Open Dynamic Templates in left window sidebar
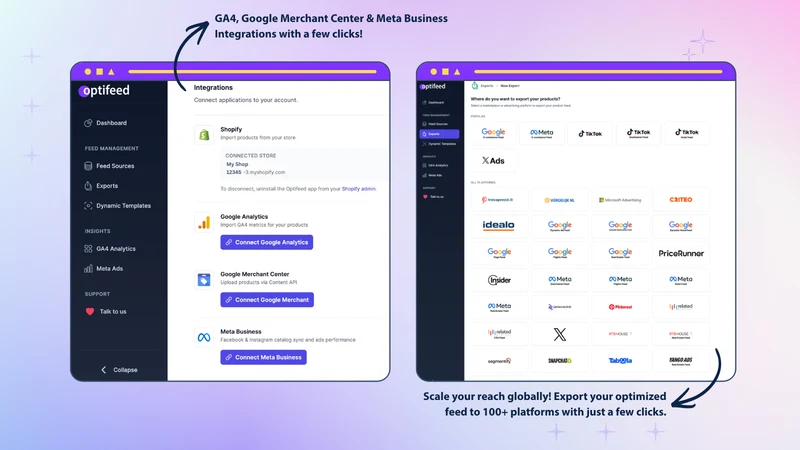This screenshot has width=800, height=450. (117, 206)
